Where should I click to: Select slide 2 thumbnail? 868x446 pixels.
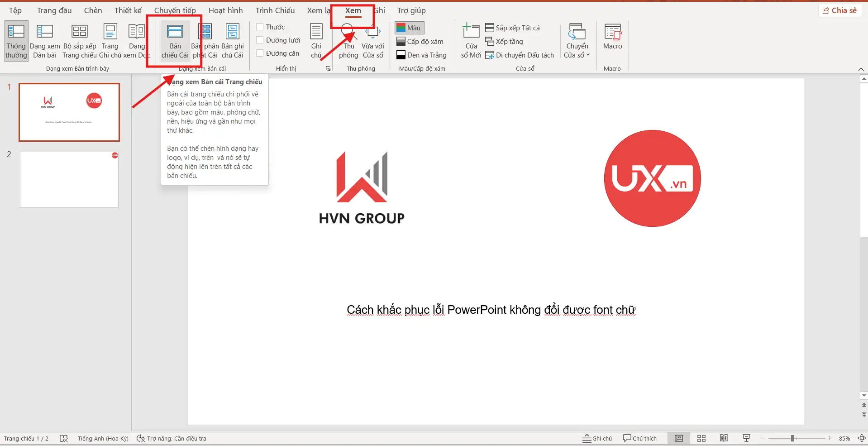(x=69, y=180)
